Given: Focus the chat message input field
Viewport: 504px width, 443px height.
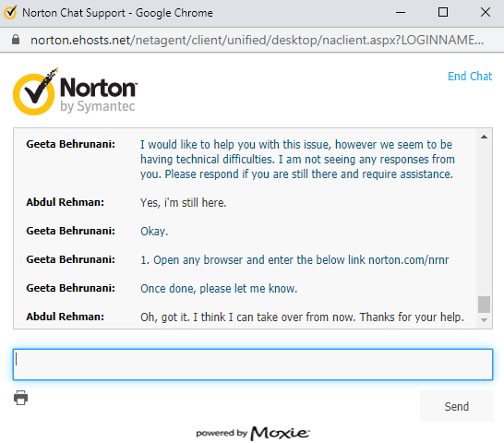Looking at the screenshot, I should pos(253,365).
